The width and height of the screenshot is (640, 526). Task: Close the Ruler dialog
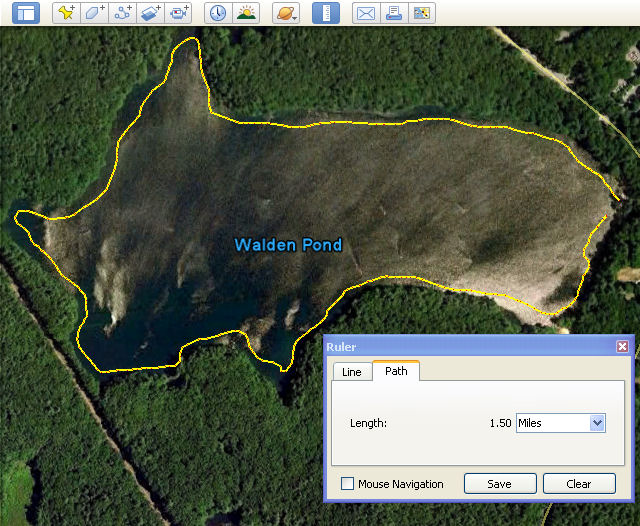(622, 346)
